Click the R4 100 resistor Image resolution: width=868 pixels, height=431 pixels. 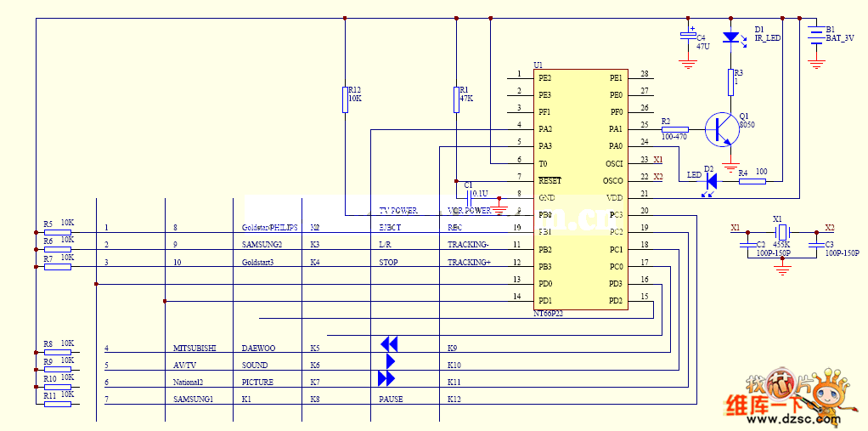pyautogui.click(x=752, y=180)
